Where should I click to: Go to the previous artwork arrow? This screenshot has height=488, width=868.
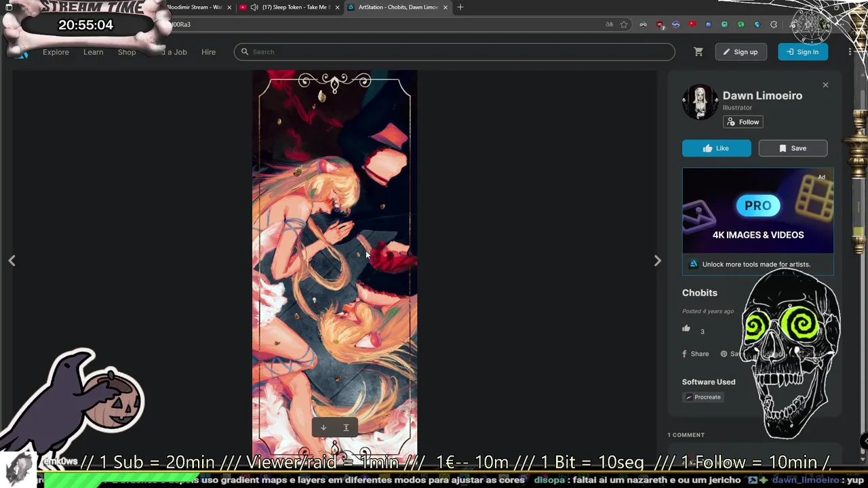click(12, 260)
